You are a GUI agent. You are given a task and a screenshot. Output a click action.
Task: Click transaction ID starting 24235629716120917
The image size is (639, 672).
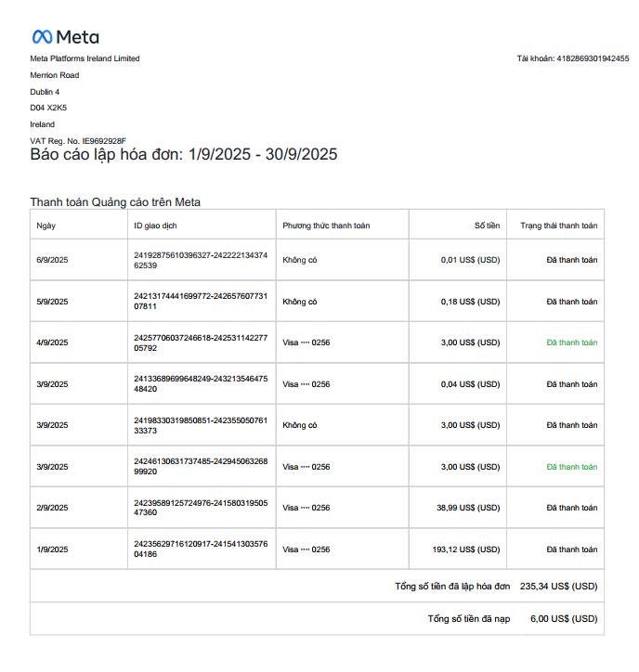pyautogui.click(x=201, y=549)
